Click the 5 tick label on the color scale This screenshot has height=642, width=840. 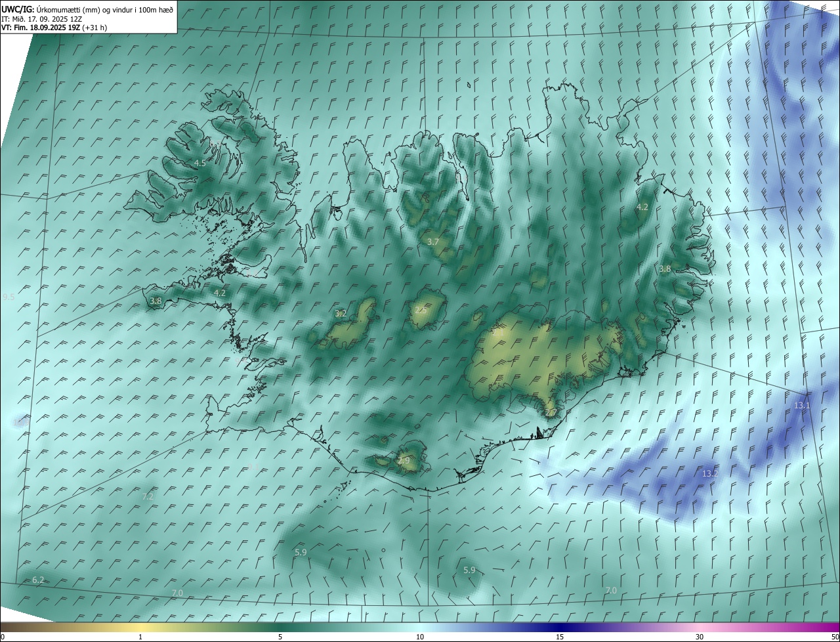point(280,637)
